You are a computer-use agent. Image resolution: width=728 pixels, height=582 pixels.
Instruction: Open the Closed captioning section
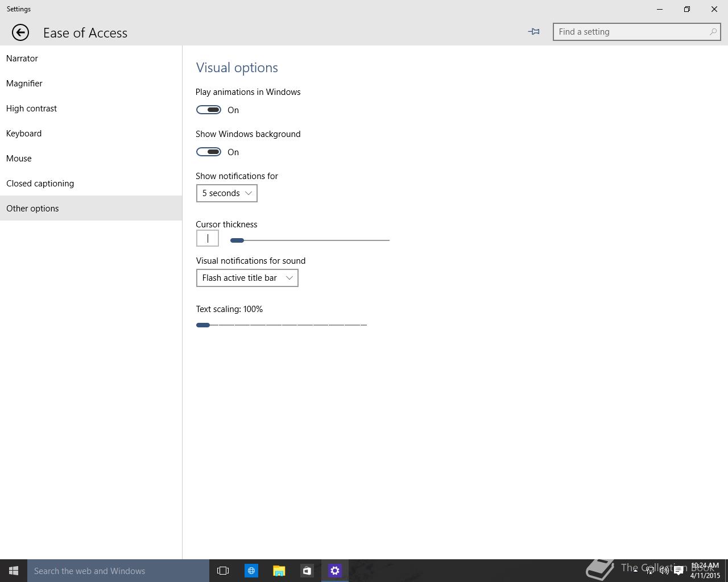point(40,184)
